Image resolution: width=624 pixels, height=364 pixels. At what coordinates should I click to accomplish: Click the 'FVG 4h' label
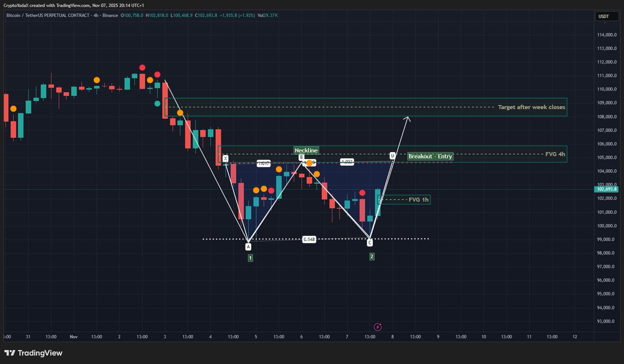tap(555, 154)
